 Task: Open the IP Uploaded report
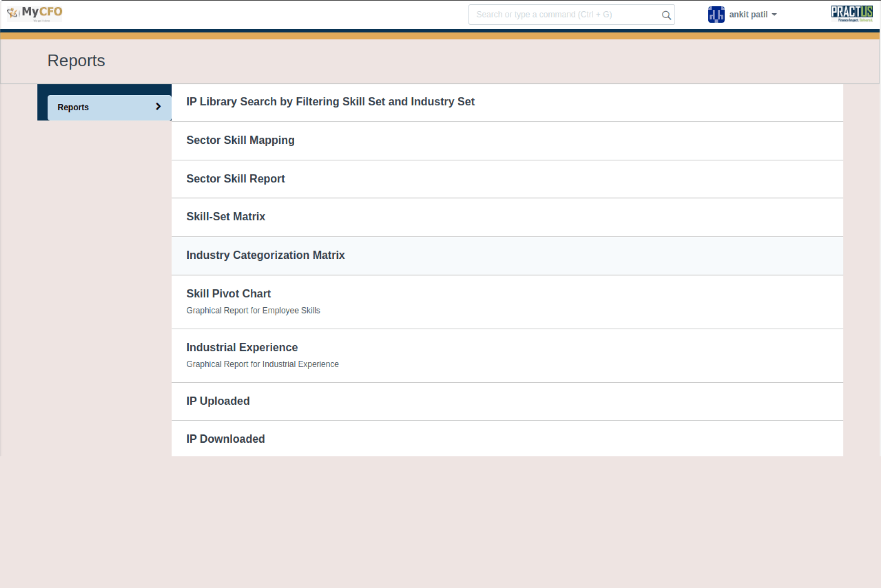[218, 401]
